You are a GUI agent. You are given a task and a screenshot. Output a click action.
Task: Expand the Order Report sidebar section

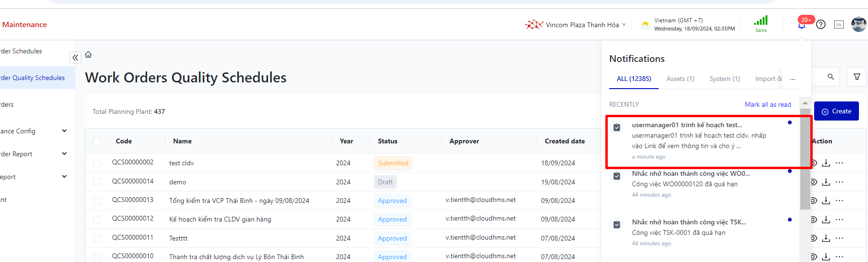pyautogui.click(x=64, y=154)
